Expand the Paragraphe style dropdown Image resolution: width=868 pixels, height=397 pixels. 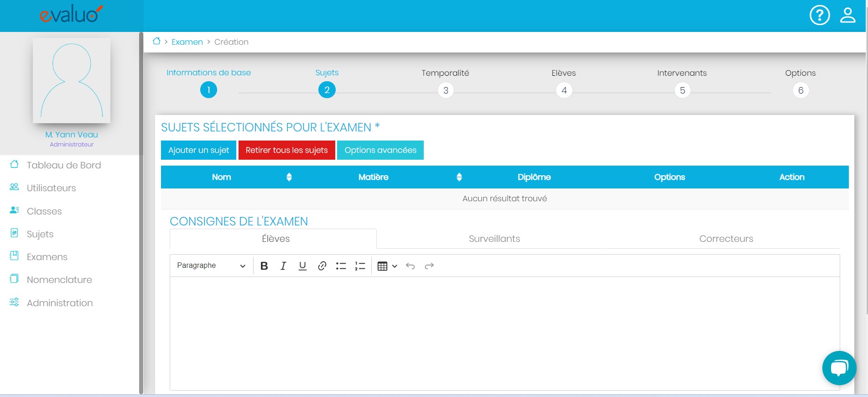coord(211,266)
